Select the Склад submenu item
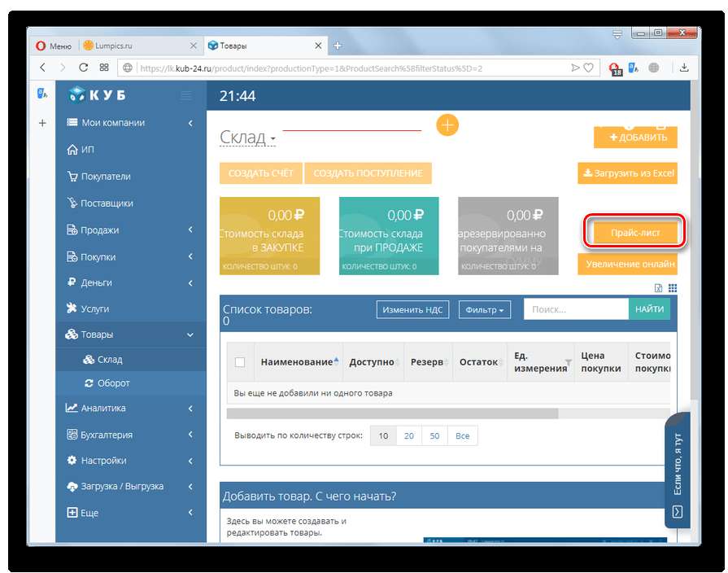This screenshot has height=573, width=728. tap(131, 359)
